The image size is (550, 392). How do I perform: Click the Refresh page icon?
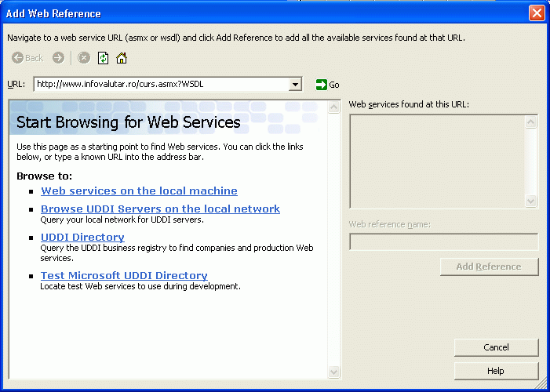click(103, 58)
